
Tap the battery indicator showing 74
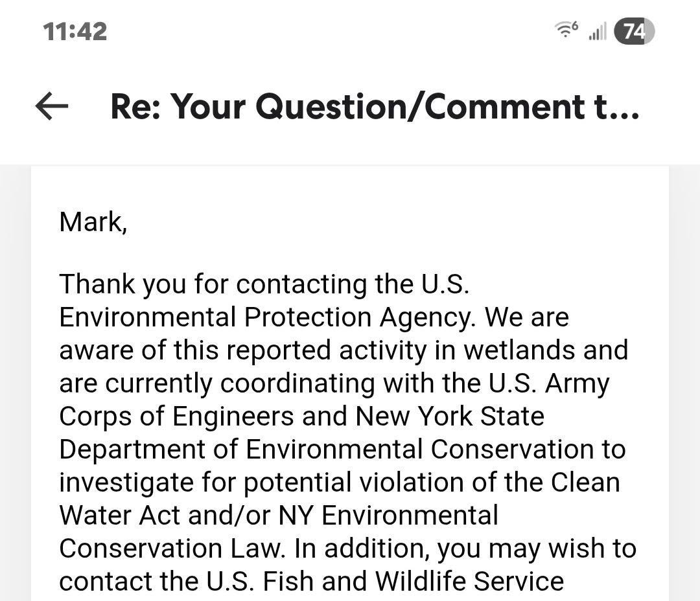click(635, 31)
